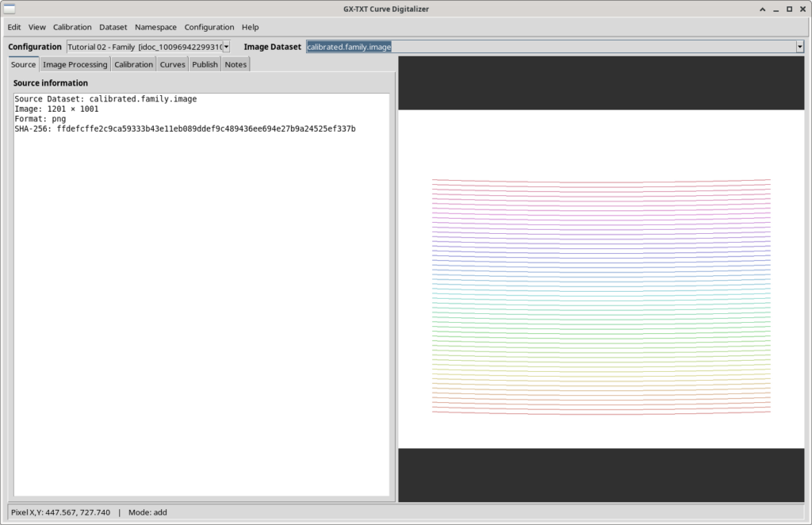Screen dimensions: 812x525
Task: Click the Tutorial 02 - Family configuration field
Action: click(x=145, y=47)
